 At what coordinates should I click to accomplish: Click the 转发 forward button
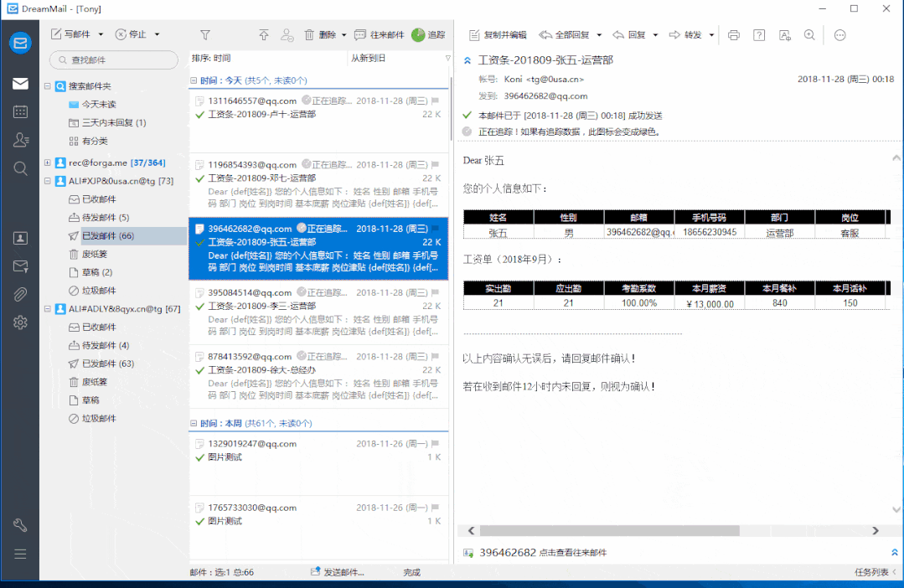(685, 35)
